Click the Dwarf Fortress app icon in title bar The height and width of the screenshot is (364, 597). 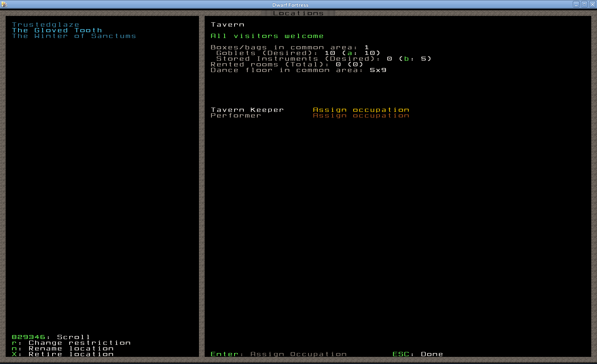point(4,4)
